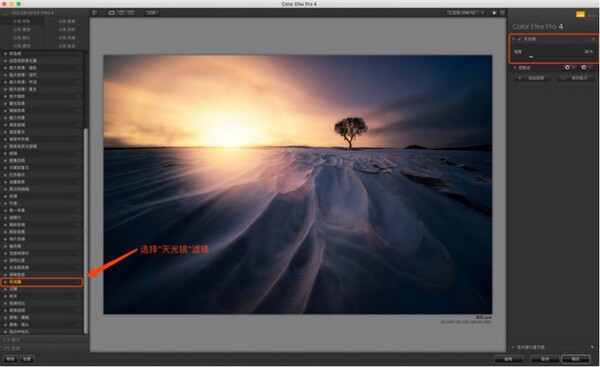The height and width of the screenshot is (367, 600).
Task: Select the 分类:所有 category tab
Action: [22, 21]
